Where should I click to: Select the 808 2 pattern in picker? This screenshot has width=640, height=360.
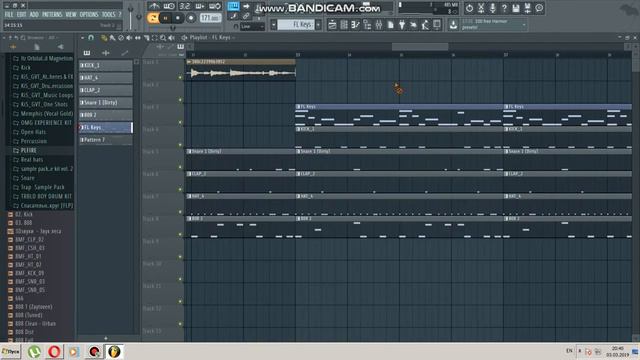[106, 115]
